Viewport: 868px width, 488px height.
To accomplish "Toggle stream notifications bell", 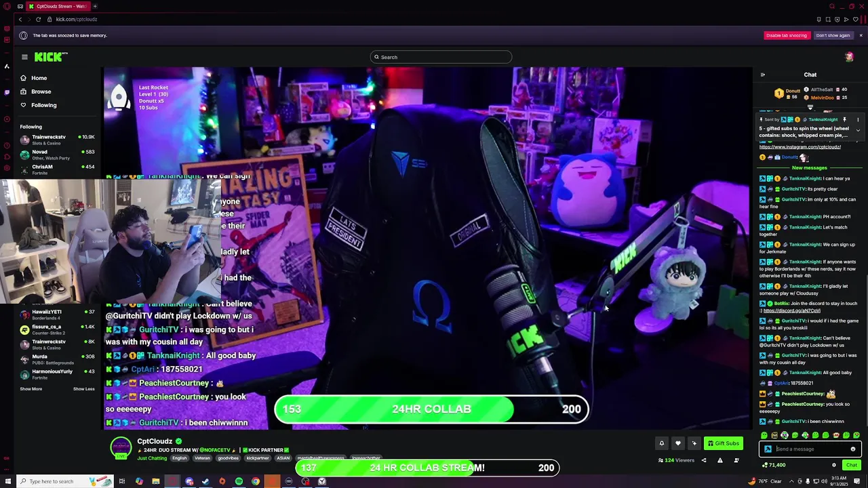I will click(x=662, y=443).
